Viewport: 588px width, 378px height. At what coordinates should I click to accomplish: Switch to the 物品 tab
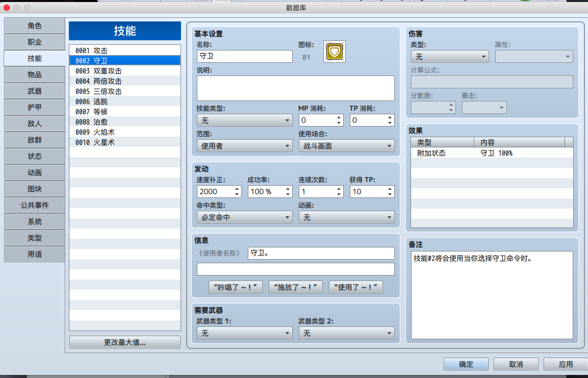[35, 74]
